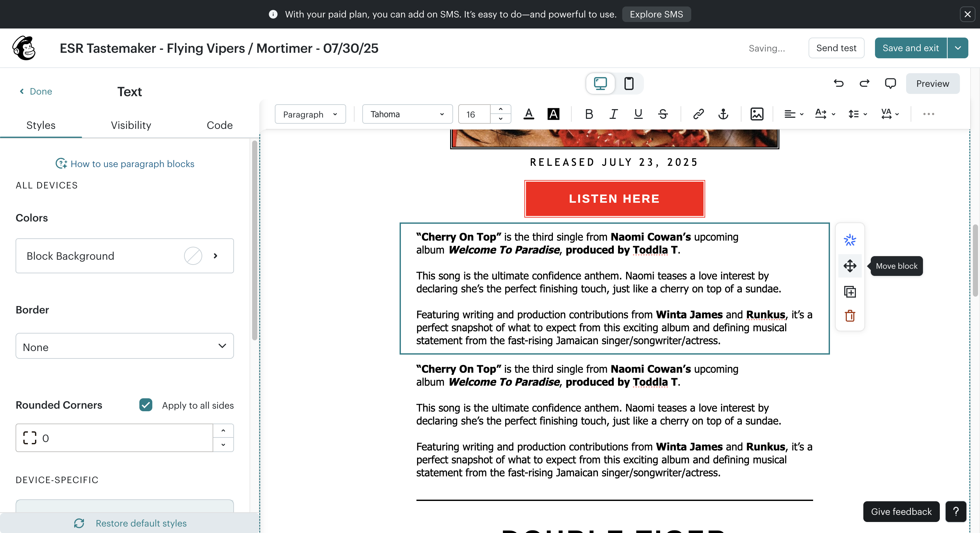Delete the selected text block with trash icon
Image resolution: width=980 pixels, height=533 pixels.
[x=850, y=316]
